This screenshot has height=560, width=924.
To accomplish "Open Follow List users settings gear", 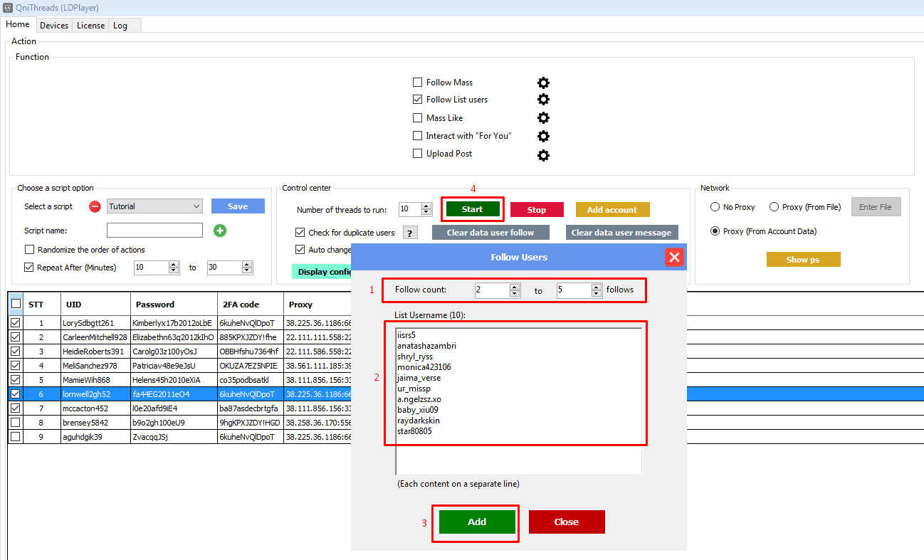I will [543, 100].
